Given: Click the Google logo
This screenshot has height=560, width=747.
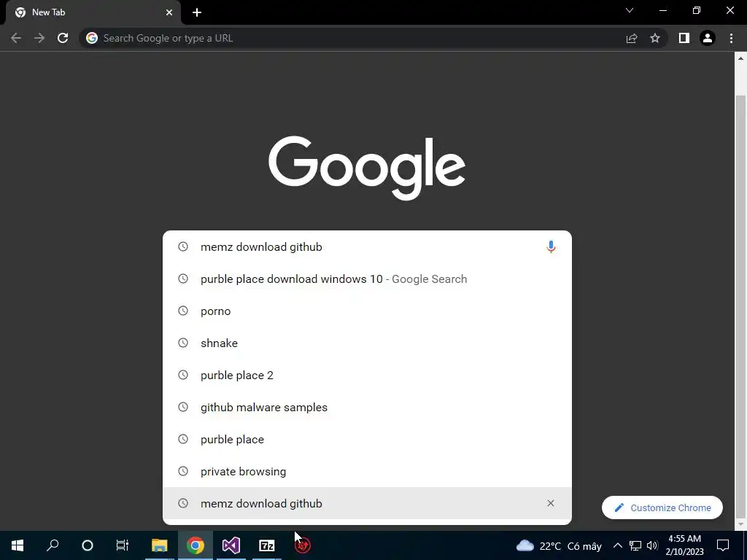Looking at the screenshot, I should click(x=367, y=168).
